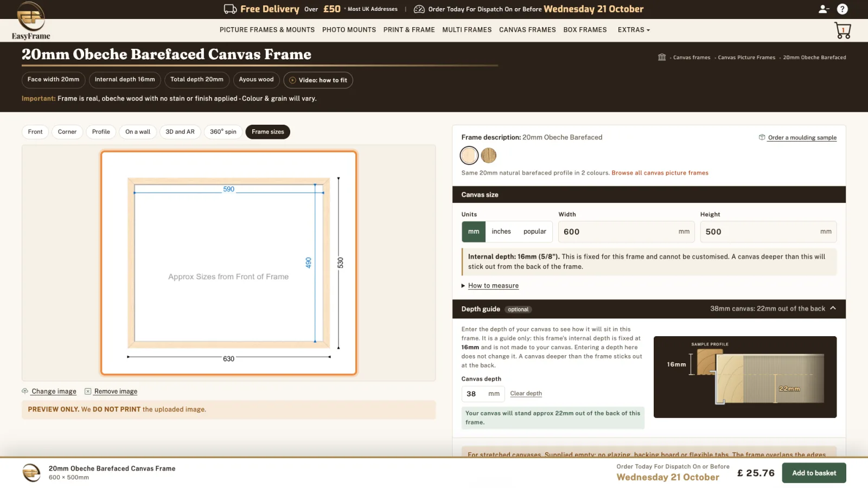Select popular sizes option
Screen dimensions: 868x488
point(535,232)
